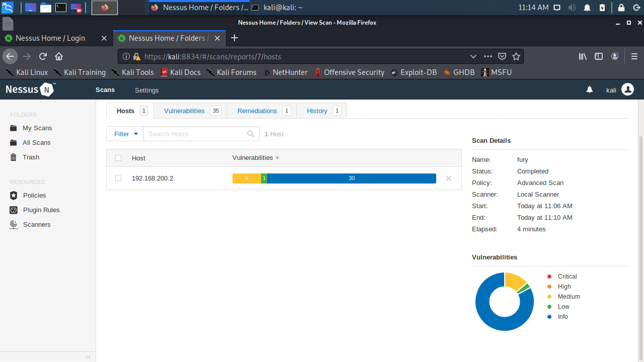Close the Nessus Home / Folders tab
The image size is (644, 362).
pos(217,38)
